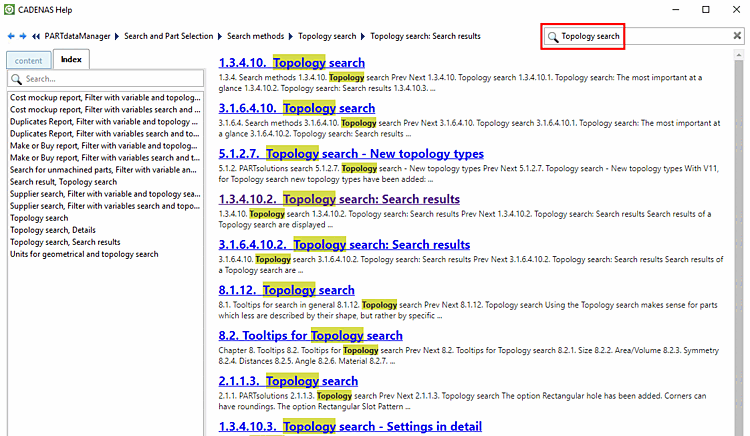Focus the Topology search text field
Image resolution: width=750 pixels, height=436 pixels.
tap(644, 36)
